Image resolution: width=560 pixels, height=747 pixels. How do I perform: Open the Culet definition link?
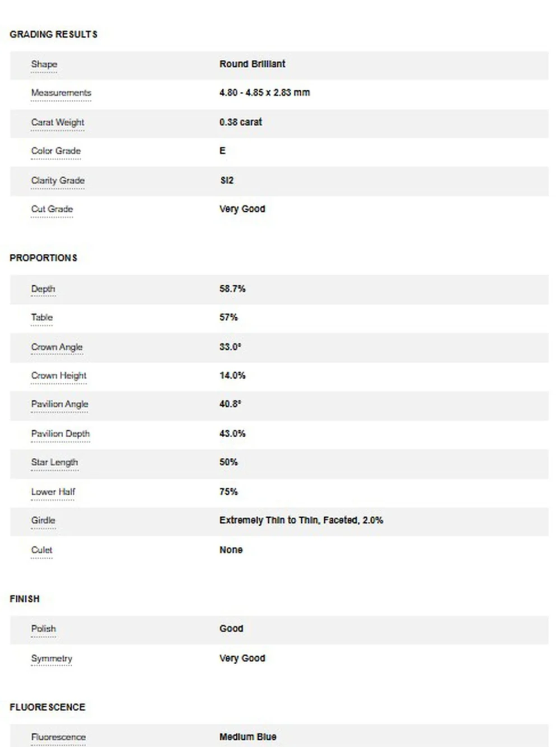point(41,550)
